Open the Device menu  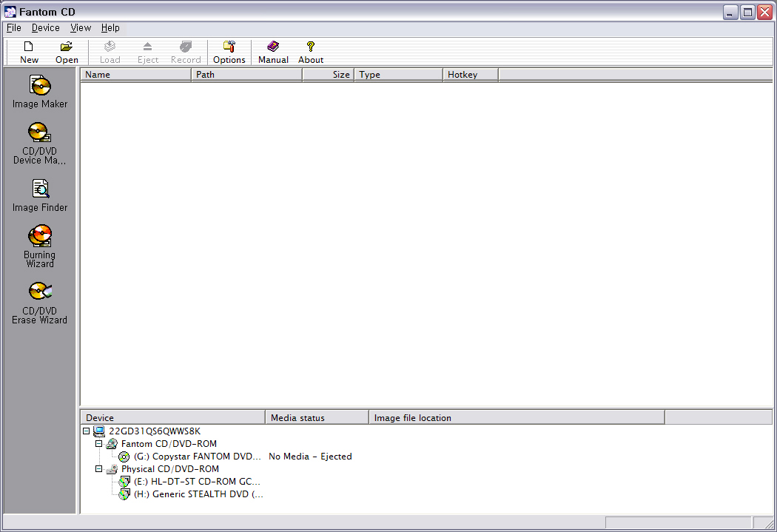(x=45, y=28)
